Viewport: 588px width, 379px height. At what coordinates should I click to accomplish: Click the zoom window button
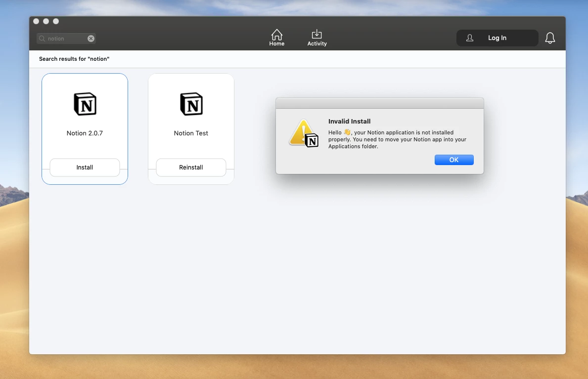56,21
